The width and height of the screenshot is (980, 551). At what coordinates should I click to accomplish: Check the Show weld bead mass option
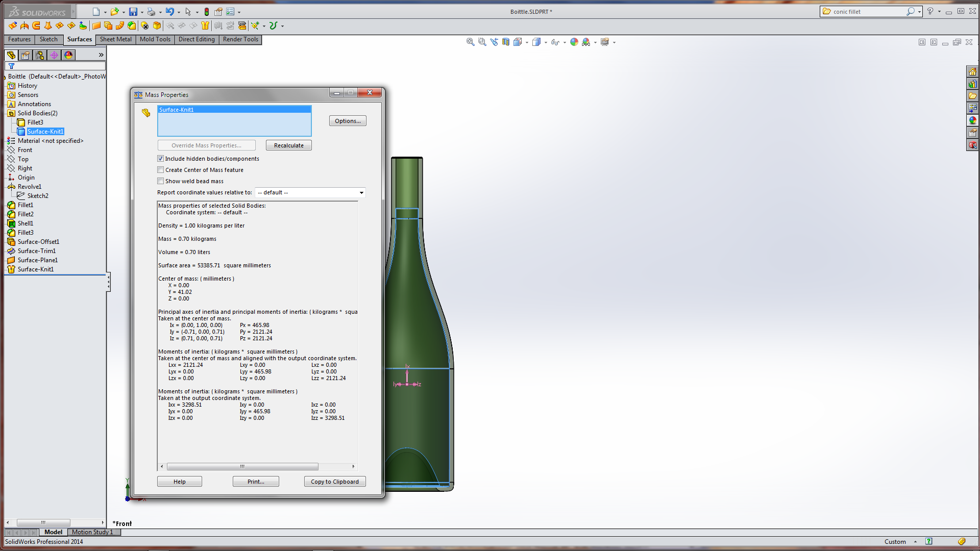tap(161, 181)
